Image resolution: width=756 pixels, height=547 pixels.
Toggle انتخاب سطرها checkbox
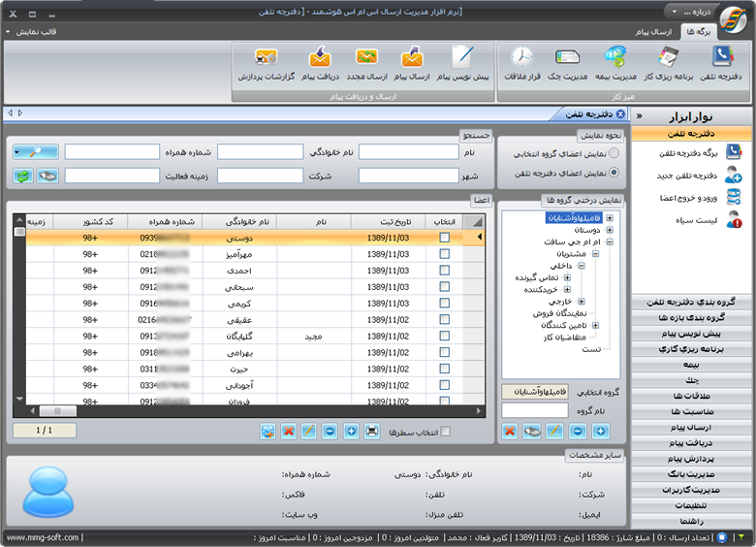click(446, 432)
